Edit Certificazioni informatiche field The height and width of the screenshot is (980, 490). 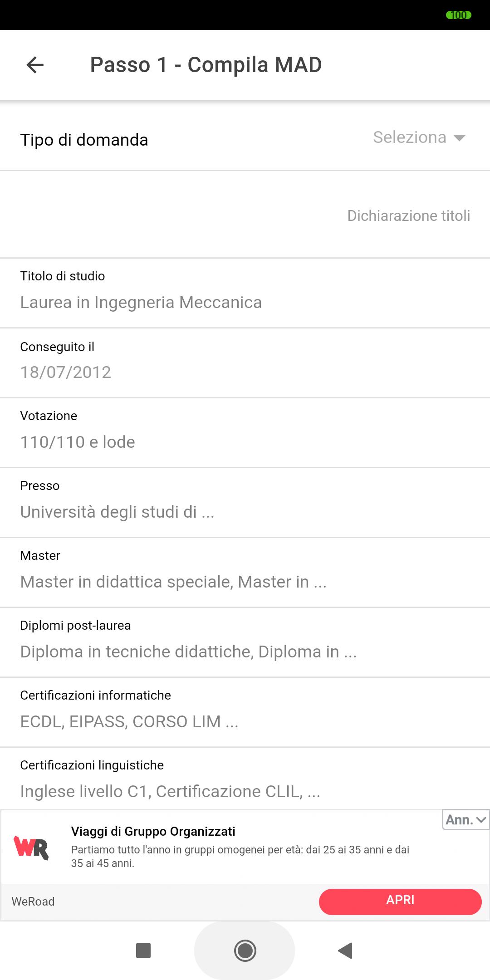click(245, 712)
